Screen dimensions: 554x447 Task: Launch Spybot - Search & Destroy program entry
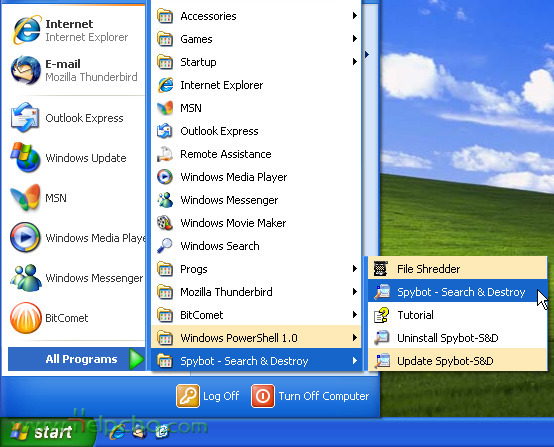click(x=458, y=292)
